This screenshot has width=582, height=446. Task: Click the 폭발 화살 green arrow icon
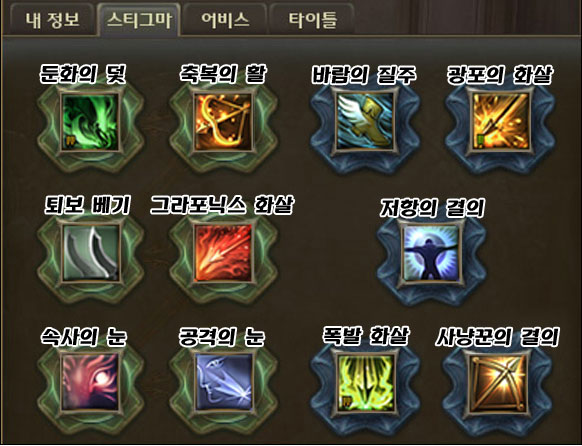click(x=365, y=383)
